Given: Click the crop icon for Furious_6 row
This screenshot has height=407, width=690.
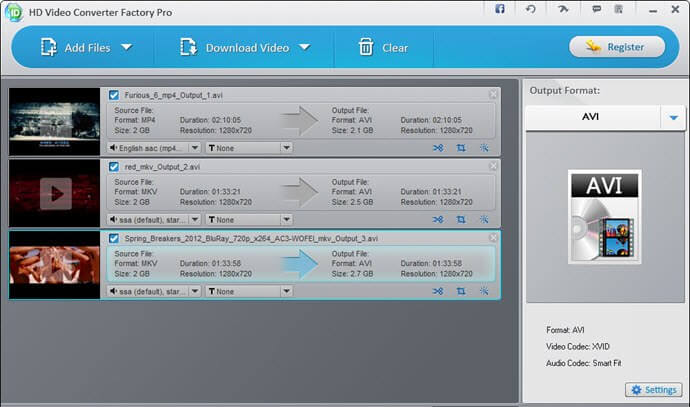Looking at the screenshot, I should coord(461,148).
